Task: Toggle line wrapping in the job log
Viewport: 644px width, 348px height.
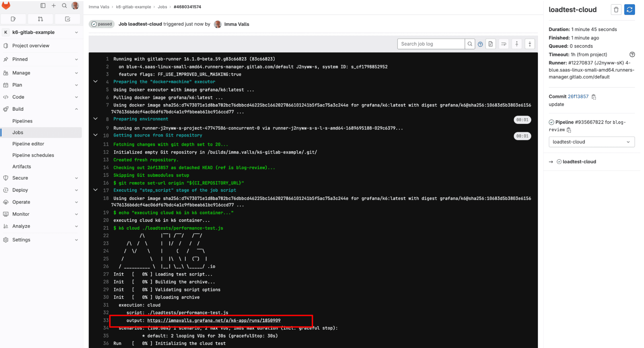Action: [x=503, y=44]
